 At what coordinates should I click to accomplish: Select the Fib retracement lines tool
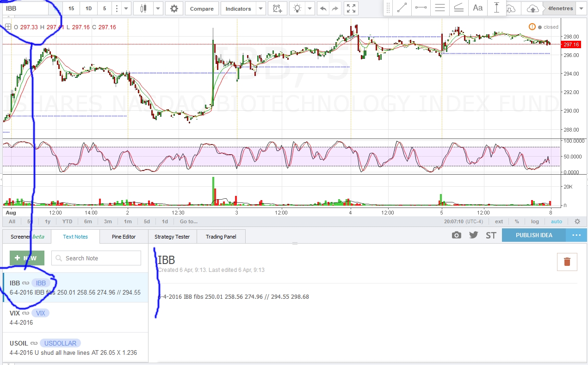(459, 8)
